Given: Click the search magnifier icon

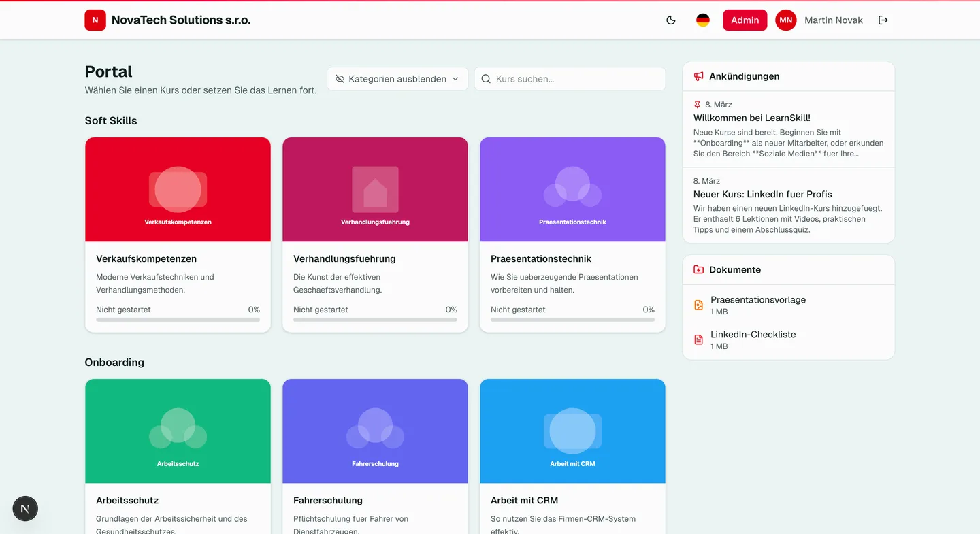Looking at the screenshot, I should point(485,79).
